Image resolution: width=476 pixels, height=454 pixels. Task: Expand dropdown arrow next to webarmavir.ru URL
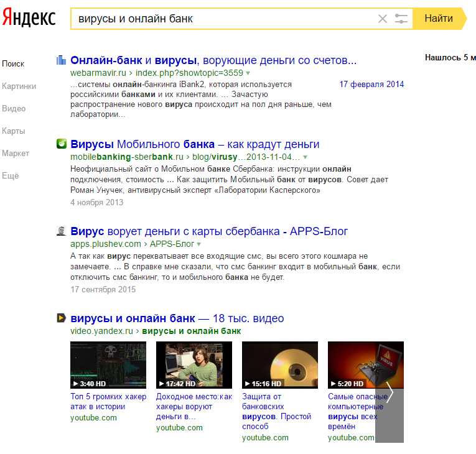pos(248,73)
